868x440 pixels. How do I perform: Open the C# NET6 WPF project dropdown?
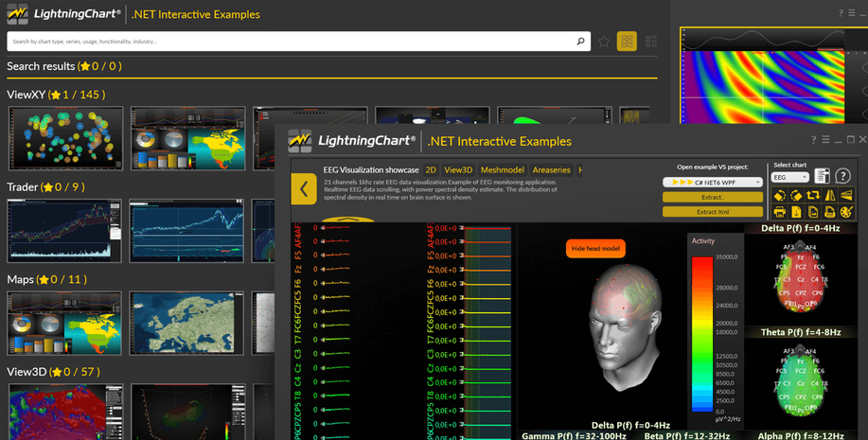click(x=713, y=182)
